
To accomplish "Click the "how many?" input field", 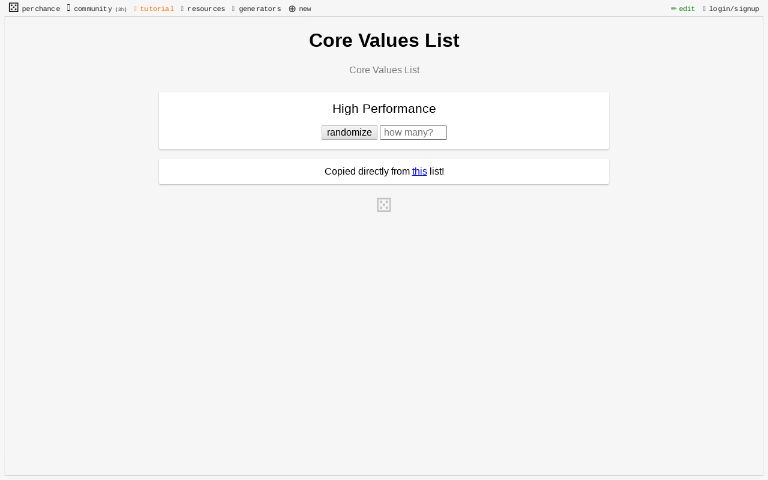I will point(413,133).
